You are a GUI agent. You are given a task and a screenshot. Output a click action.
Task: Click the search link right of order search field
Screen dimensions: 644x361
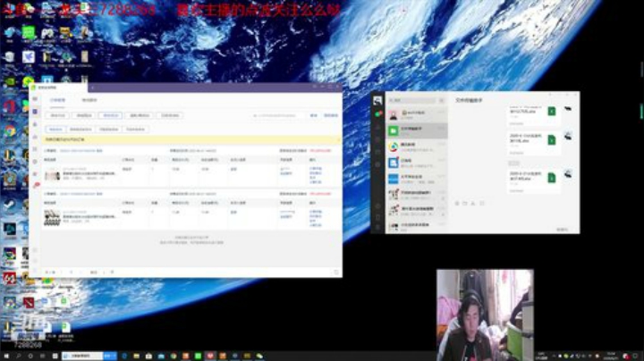(x=314, y=115)
